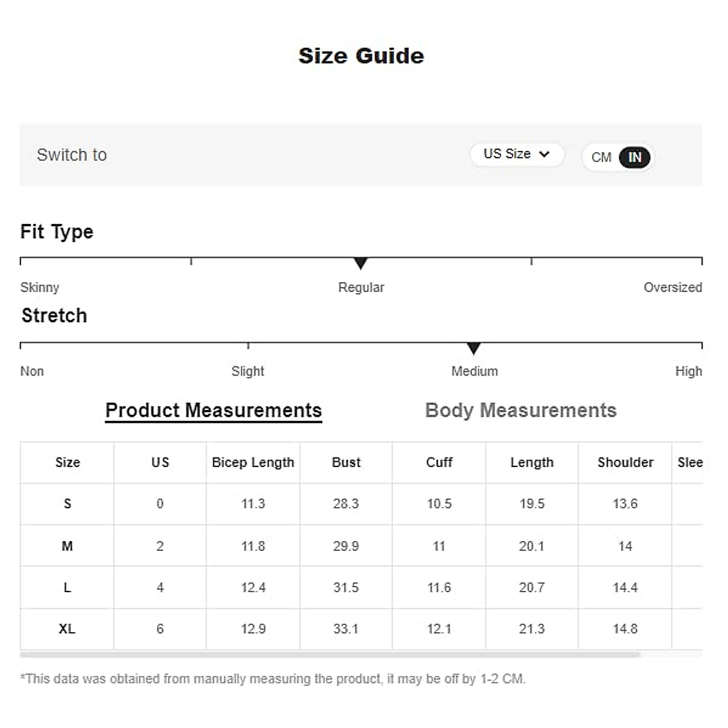
Task: Select the XL size row label
Action: (x=67, y=629)
